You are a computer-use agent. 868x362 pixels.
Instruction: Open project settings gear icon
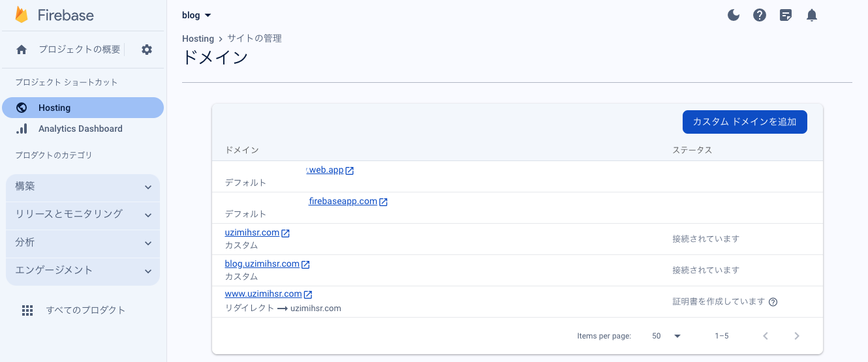pos(147,50)
